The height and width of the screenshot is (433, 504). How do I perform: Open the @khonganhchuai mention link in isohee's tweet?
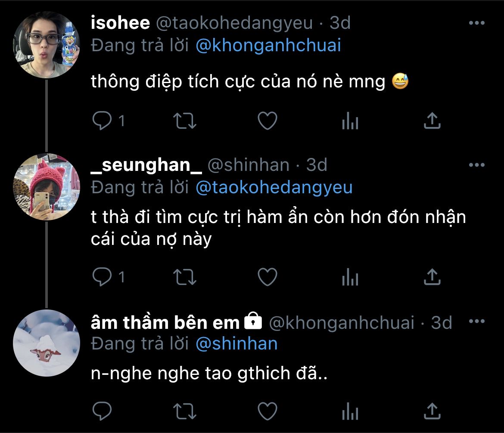pyautogui.click(x=268, y=46)
